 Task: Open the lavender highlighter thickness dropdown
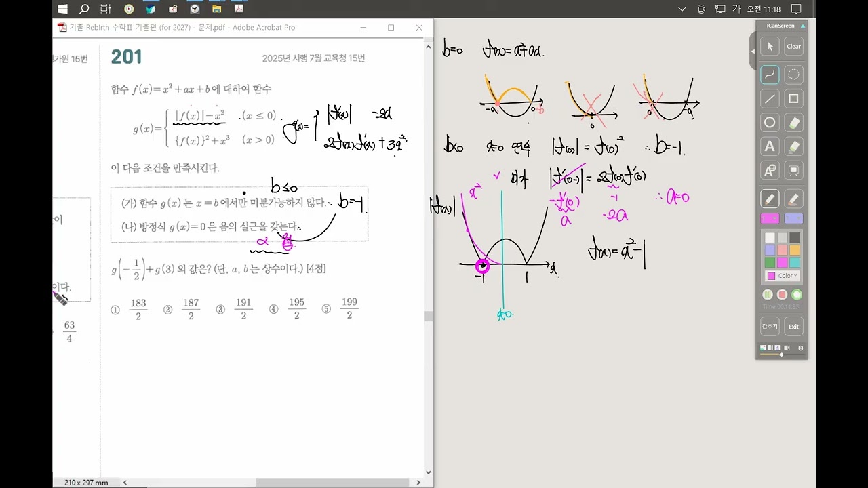click(x=793, y=218)
